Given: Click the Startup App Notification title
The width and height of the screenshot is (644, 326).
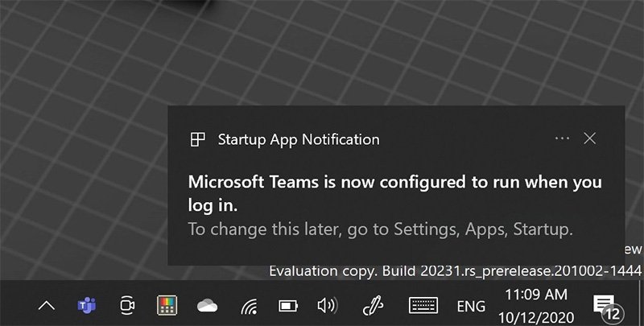Looking at the screenshot, I should 299,139.
